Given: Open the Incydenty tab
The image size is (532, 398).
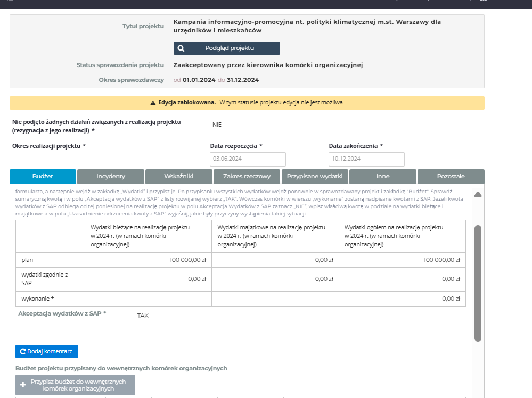Looking at the screenshot, I should [111, 176].
